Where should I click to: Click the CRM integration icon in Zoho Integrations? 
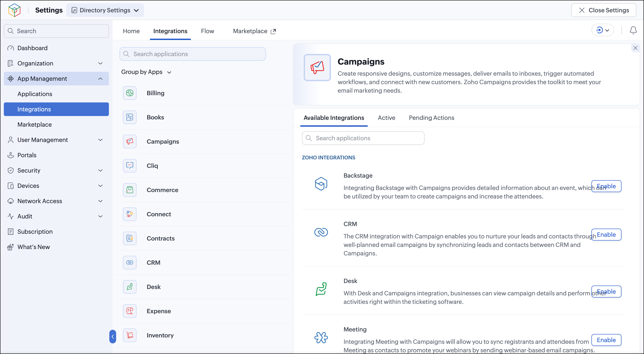pos(321,232)
